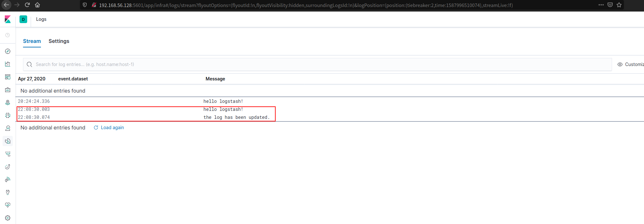
Task: Reload the current page
Action: 27,5
